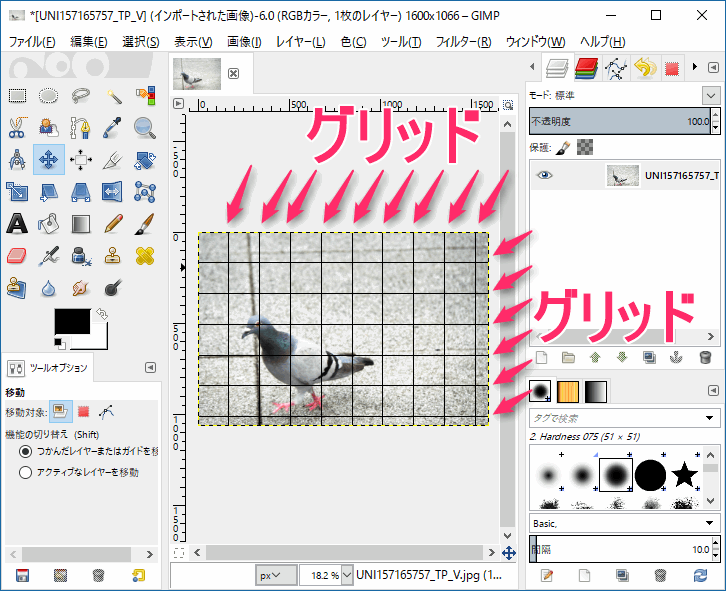Open the Filters menu
This screenshot has height=591, width=726.
(x=463, y=42)
